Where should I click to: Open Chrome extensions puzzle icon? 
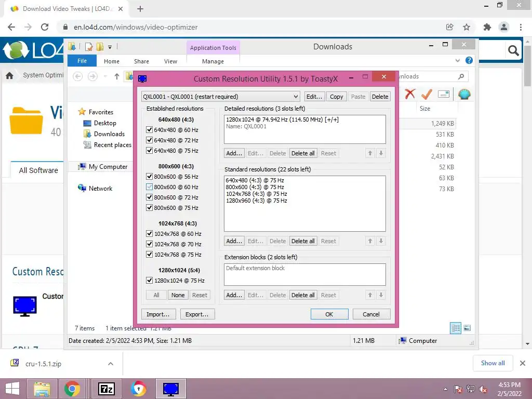point(487,27)
